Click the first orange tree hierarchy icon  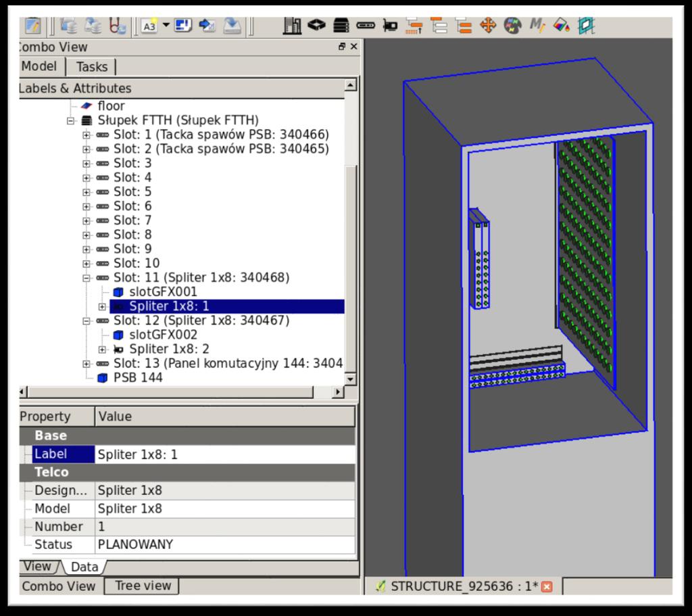pyautogui.click(x=414, y=26)
